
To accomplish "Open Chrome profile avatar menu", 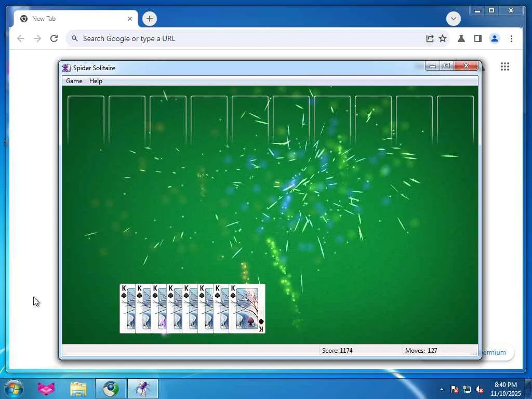I will (x=495, y=38).
